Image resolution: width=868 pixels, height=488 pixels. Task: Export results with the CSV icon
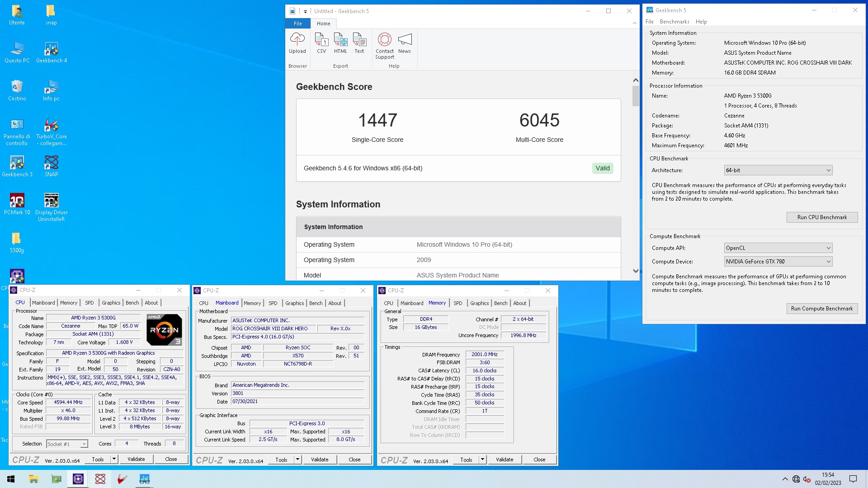pos(321,43)
